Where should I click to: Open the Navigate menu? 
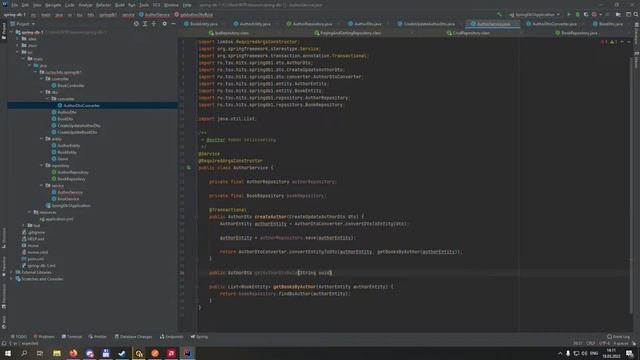(53, 5)
